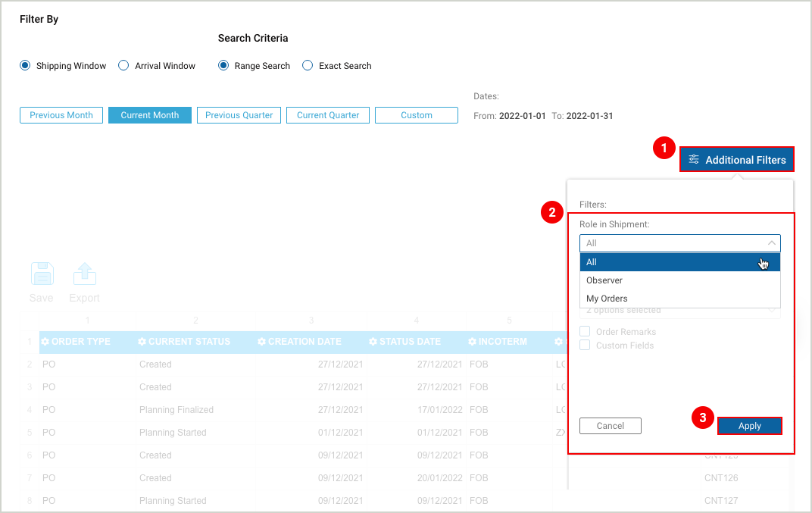
Task: Select the Arrival Window radio button
Action: point(123,65)
